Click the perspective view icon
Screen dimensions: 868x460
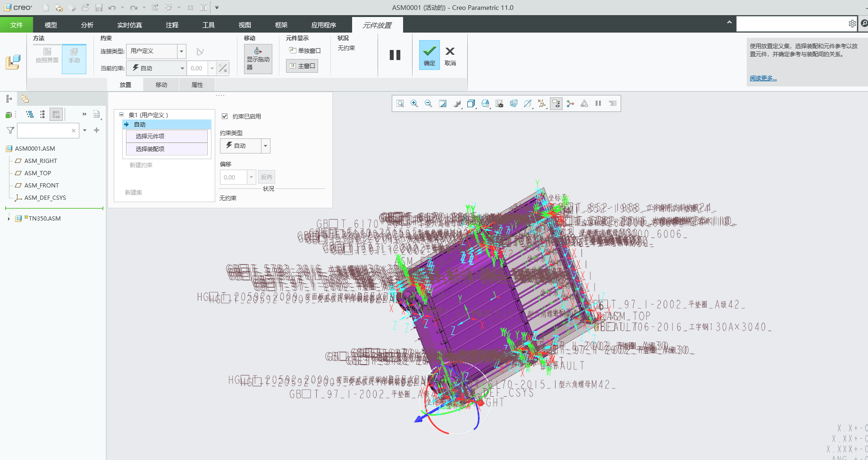click(514, 103)
